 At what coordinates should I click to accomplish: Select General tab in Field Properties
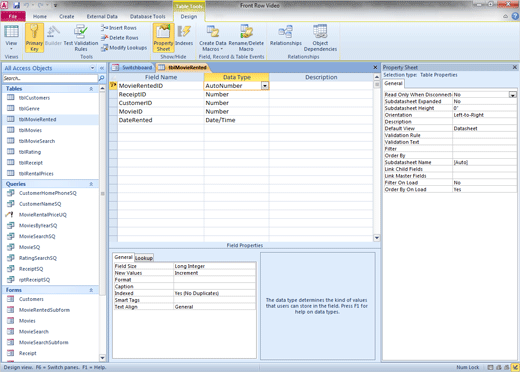[123, 257]
